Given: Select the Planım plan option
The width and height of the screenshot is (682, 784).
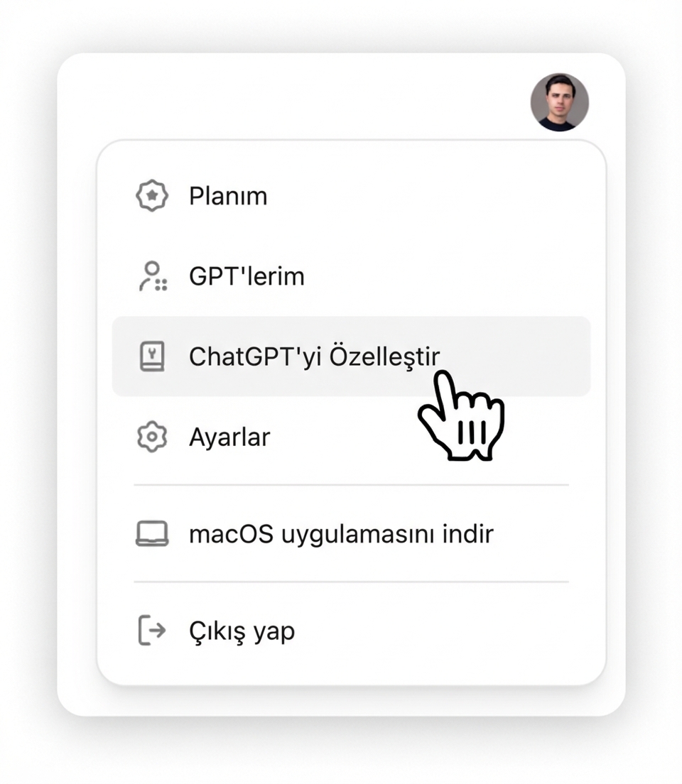Looking at the screenshot, I should tap(228, 195).
